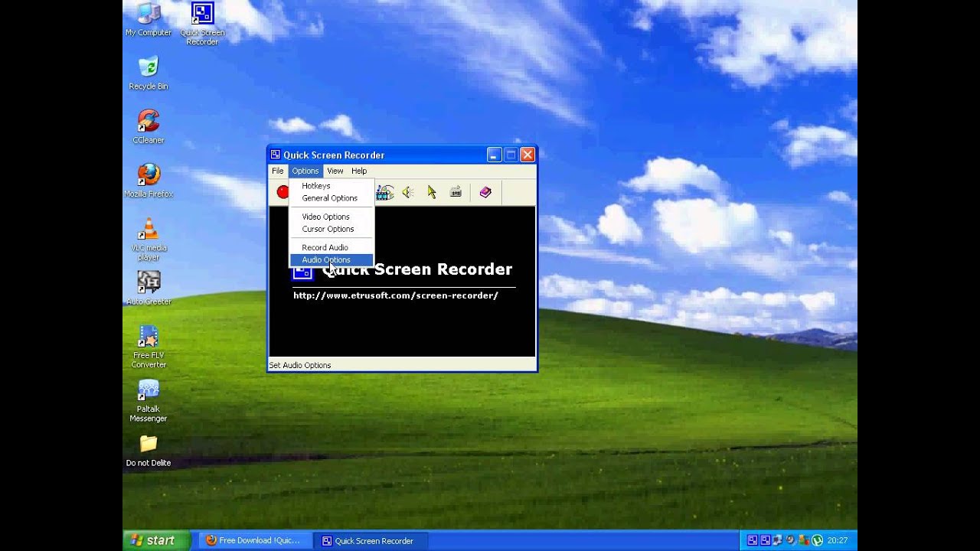Select the CCleaner desktop shortcut
Image resolution: width=980 pixels, height=551 pixels.
pyautogui.click(x=149, y=127)
